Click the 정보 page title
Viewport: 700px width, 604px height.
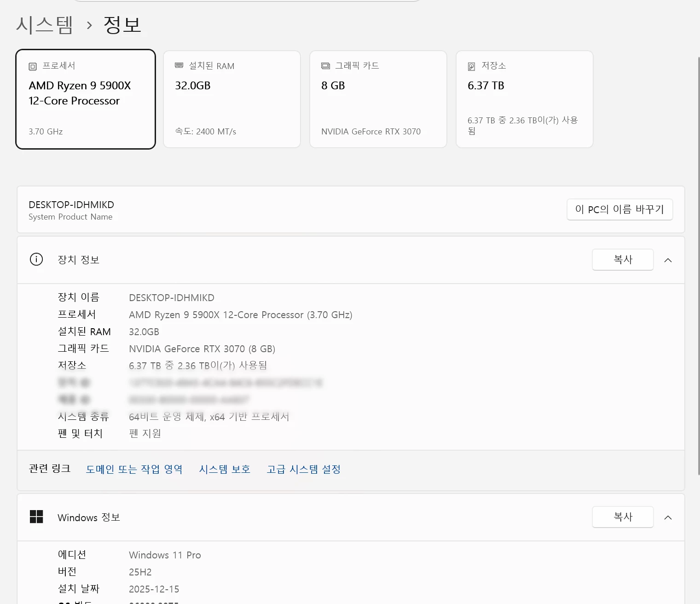click(x=122, y=25)
